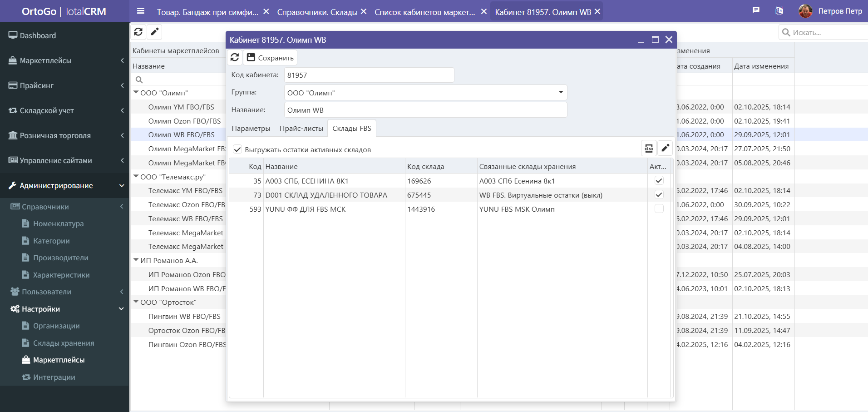Collapse the ООО "Телемакс.ру" tree group
The height and width of the screenshot is (412, 868).
(x=136, y=177)
